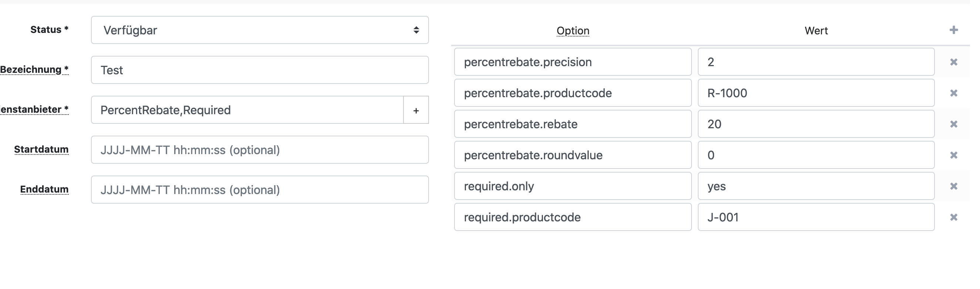980x289 pixels.
Task: Edit the productcode value R-1000
Action: click(816, 93)
